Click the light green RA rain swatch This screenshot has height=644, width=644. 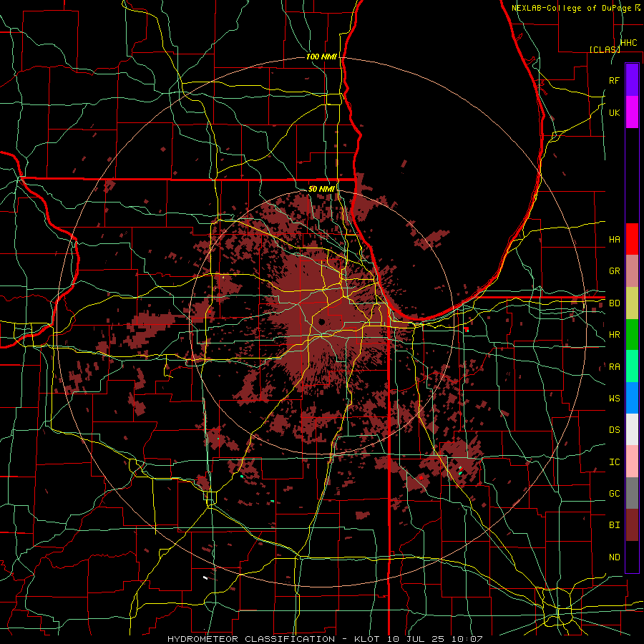click(632, 366)
